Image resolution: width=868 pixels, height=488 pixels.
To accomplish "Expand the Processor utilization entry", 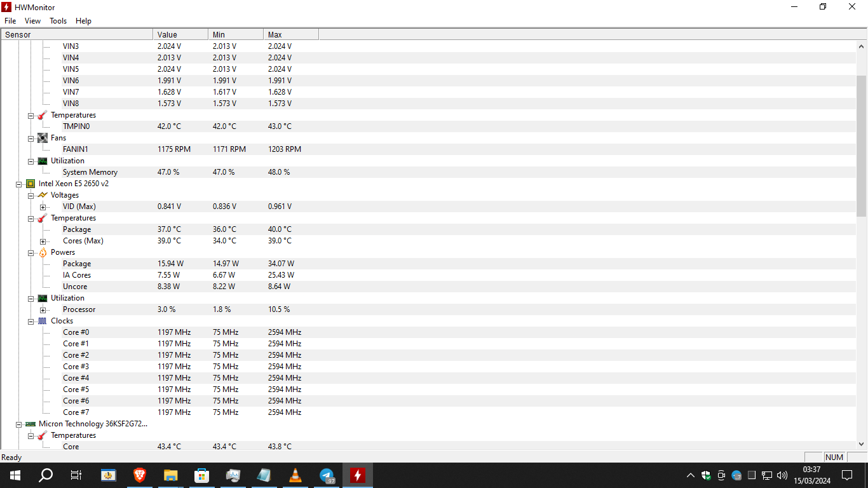I will click(x=43, y=310).
